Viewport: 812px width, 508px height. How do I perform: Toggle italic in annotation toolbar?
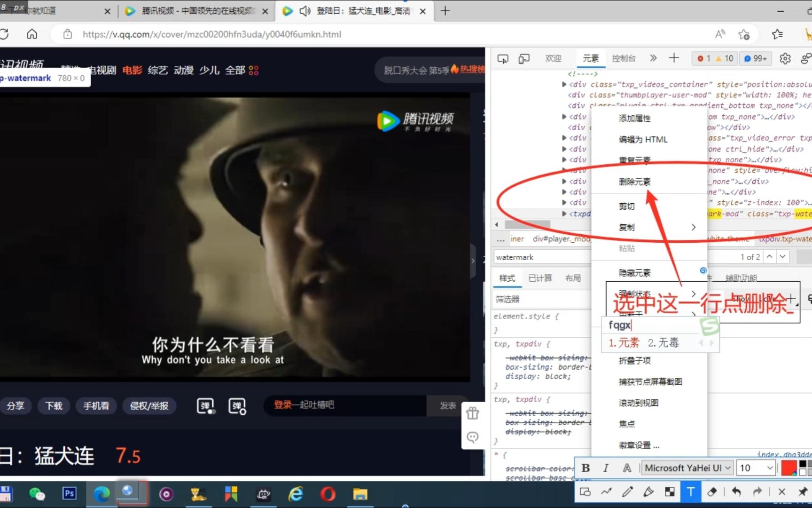click(x=606, y=468)
